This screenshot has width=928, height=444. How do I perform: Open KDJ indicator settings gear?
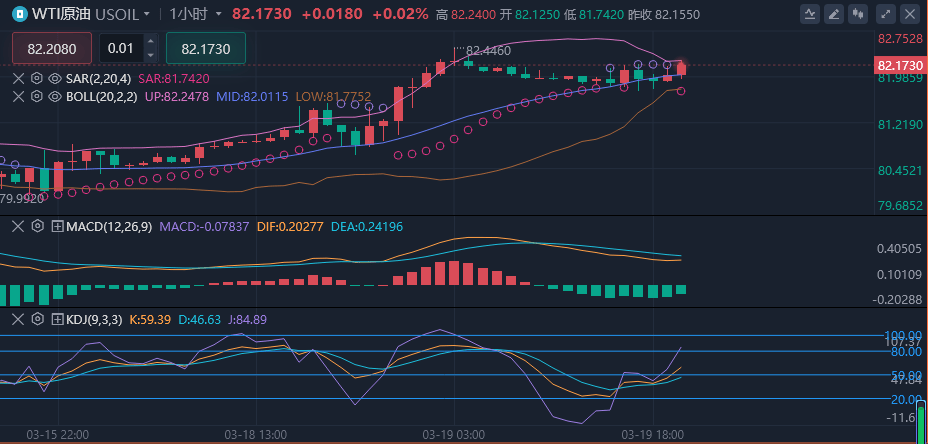(37, 320)
